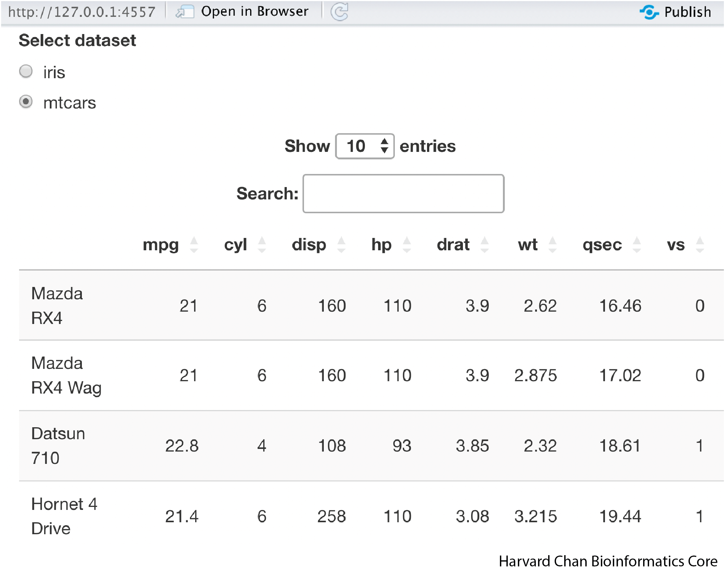Image resolution: width=728 pixels, height=575 pixels.
Task: Sort table by cyl column arrows
Action: (262, 245)
